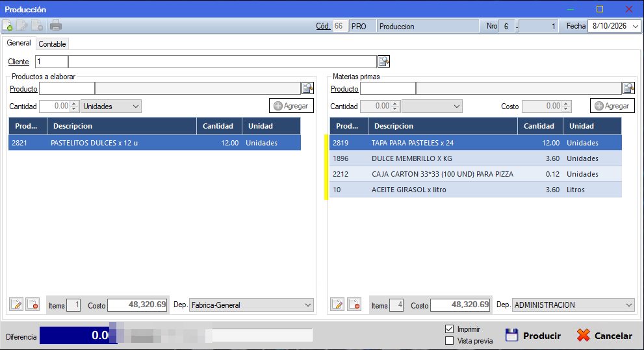
Task: Click Producto link in Productos a elaborar
Action: 23,88
